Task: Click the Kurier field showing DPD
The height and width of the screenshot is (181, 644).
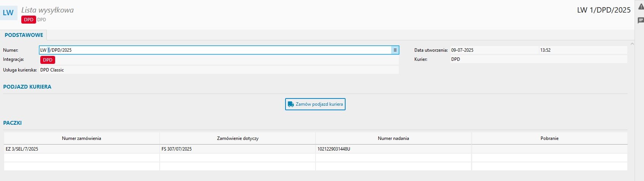Action: [538, 59]
